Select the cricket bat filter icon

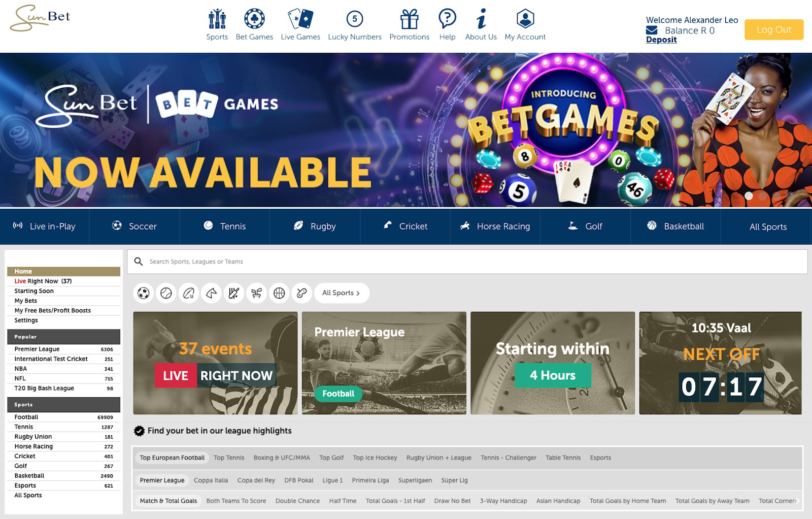[x=234, y=293]
